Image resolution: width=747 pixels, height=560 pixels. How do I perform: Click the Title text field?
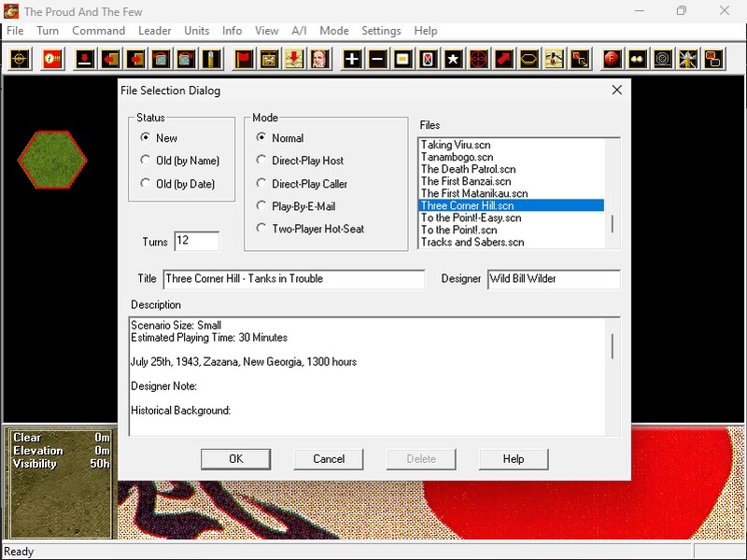pyautogui.click(x=294, y=279)
